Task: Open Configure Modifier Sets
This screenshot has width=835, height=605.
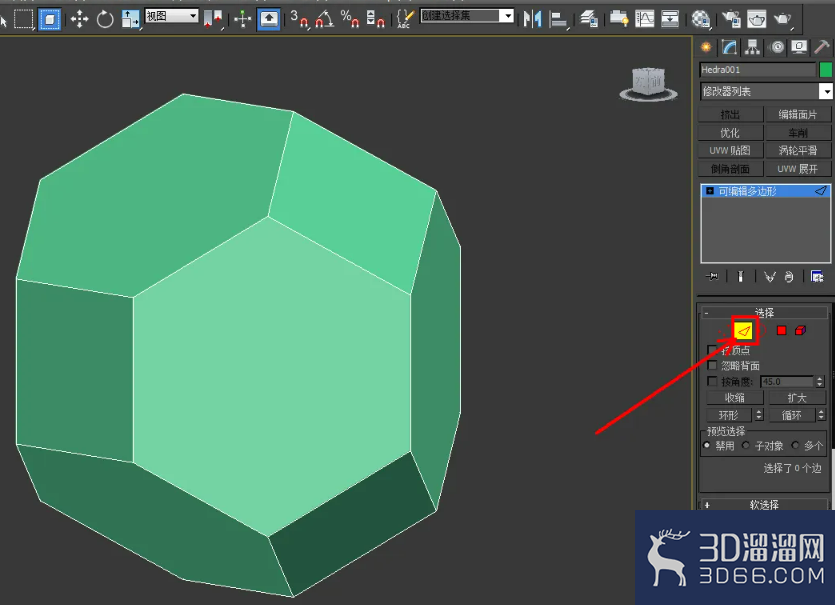Action: point(817,276)
